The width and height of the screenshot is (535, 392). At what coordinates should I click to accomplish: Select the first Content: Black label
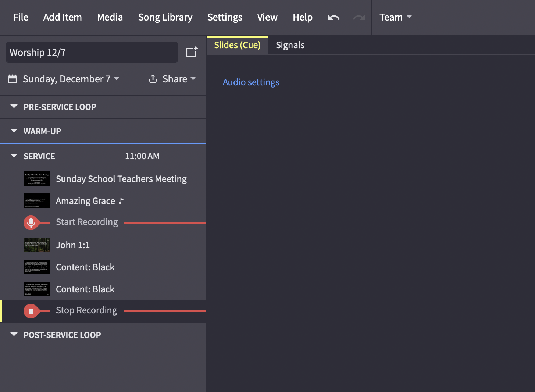click(85, 267)
